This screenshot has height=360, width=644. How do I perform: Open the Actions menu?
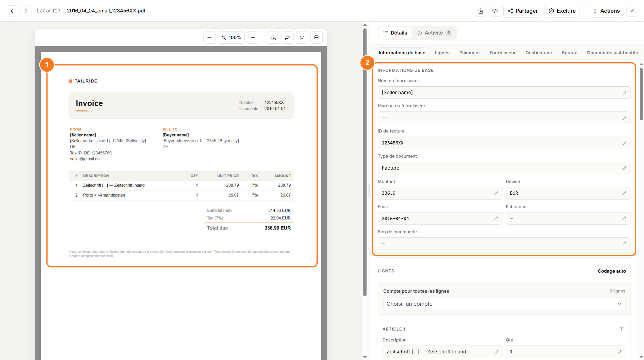click(x=606, y=11)
